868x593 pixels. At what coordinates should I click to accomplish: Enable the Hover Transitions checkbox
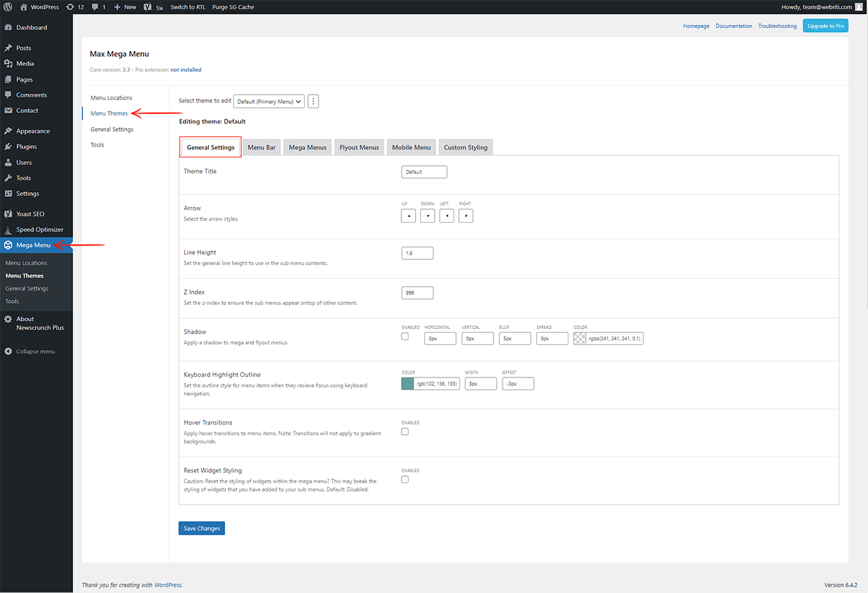click(405, 432)
